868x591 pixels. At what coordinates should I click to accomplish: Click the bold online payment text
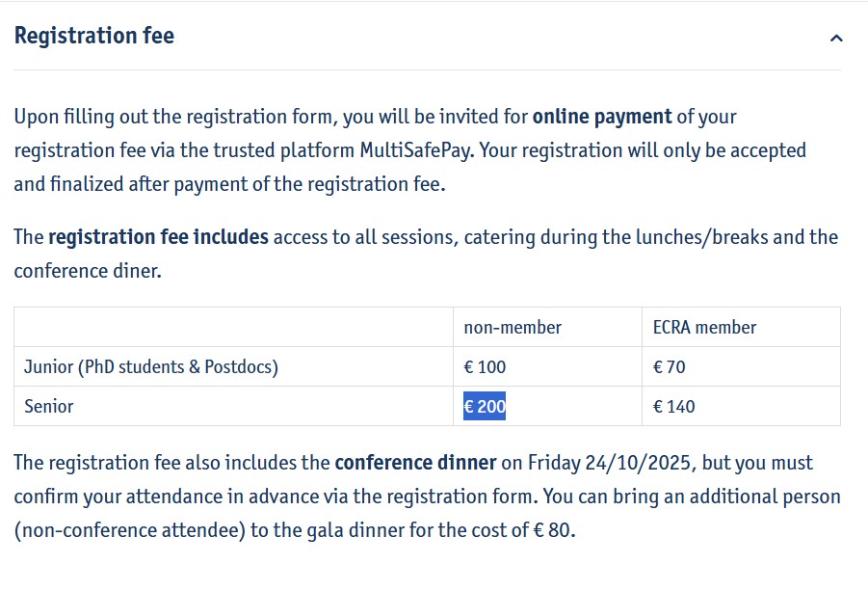(602, 117)
